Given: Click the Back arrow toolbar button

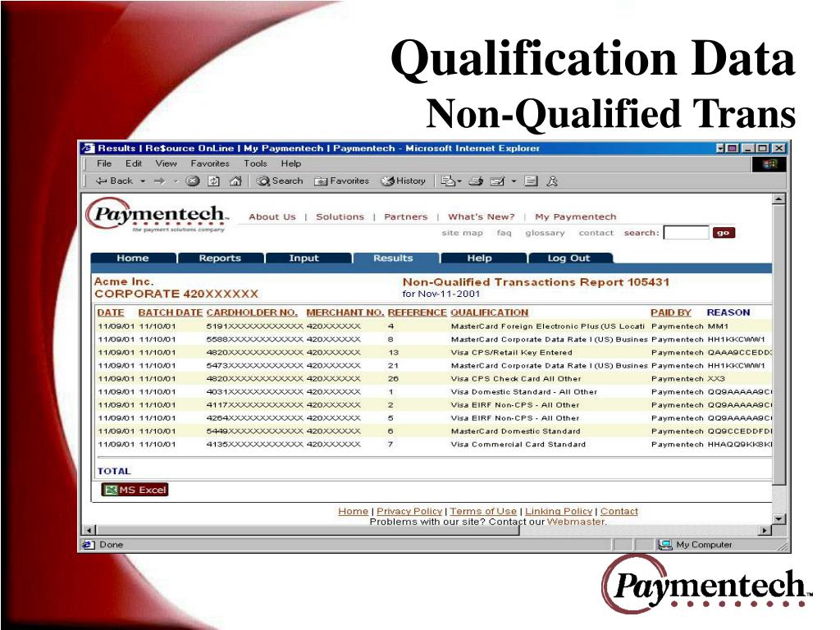Looking at the screenshot, I should coord(114,181).
